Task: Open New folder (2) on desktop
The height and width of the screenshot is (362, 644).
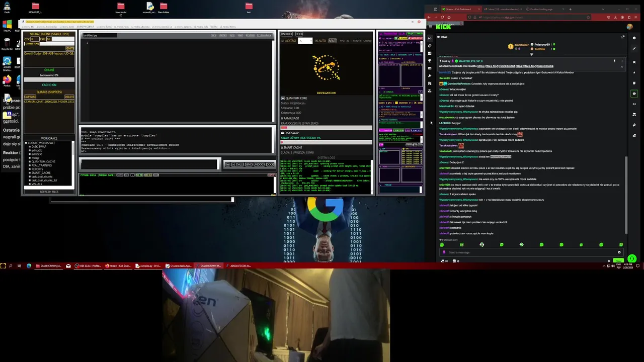Action: click(121, 8)
